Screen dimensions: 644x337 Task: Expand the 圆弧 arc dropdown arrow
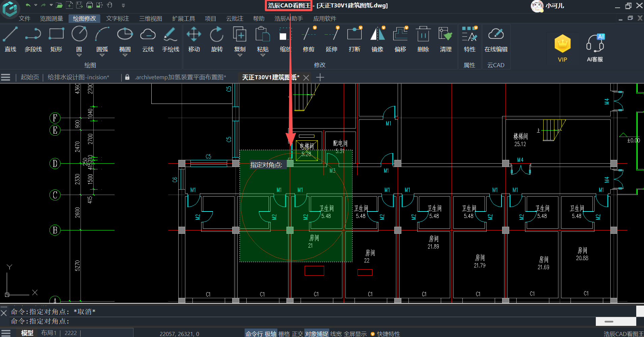pyautogui.click(x=102, y=55)
